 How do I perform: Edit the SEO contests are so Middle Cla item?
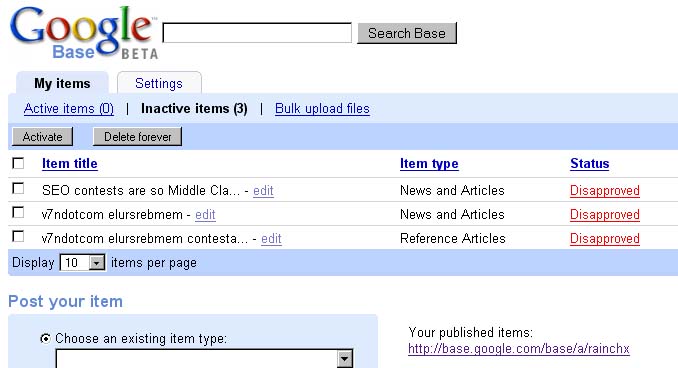click(x=263, y=191)
